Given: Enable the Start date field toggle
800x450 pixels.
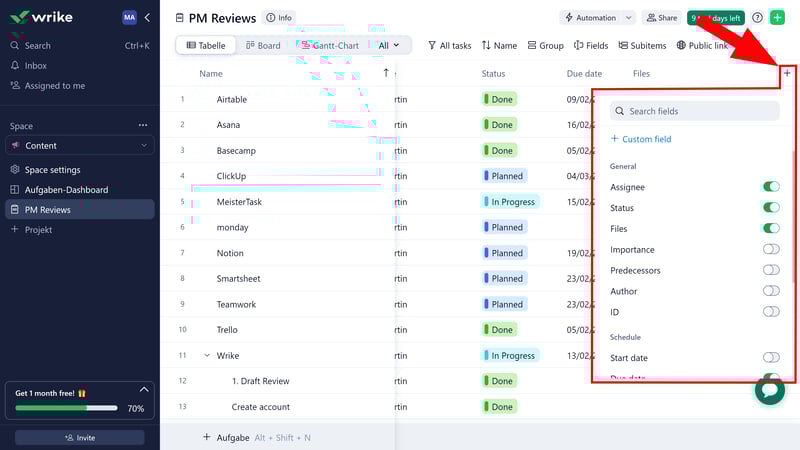Looking at the screenshot, I should coord(771,357).
